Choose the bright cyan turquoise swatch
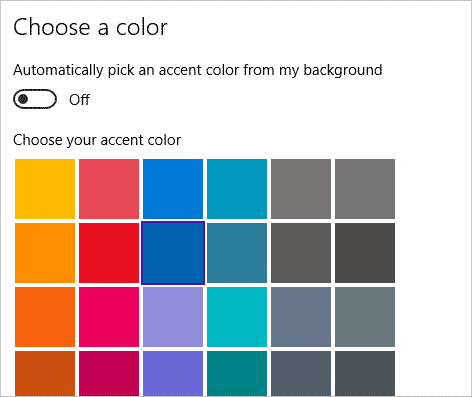This screenshot has height=397, width=472. click(237, 317)
